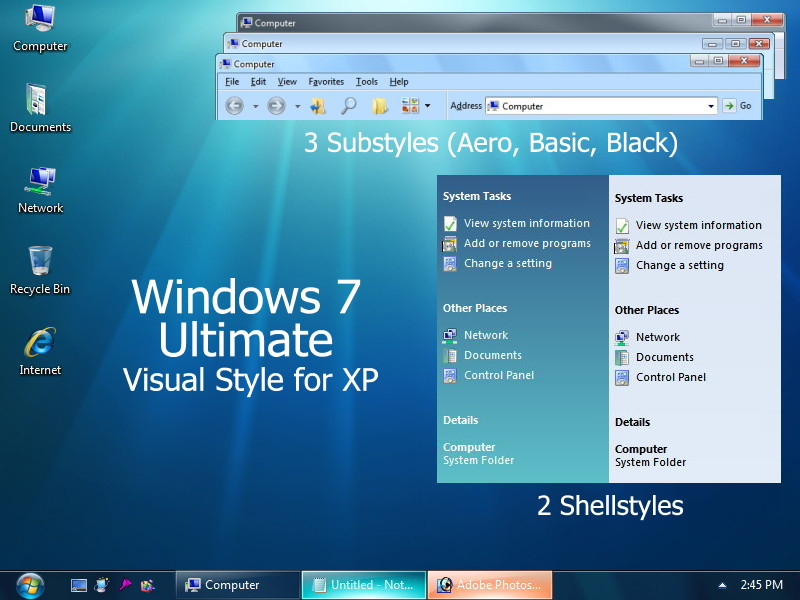Screen dimensions: 800x600
Task: Click the Back arrow in the Computer window
Action: (x=235, y=106)
